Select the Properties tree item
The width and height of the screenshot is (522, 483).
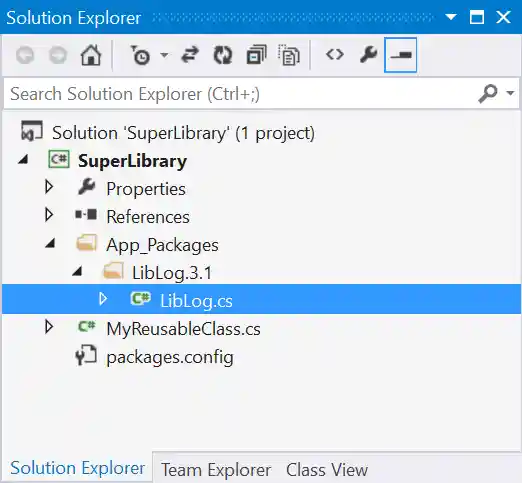click(x=146, y=189)
